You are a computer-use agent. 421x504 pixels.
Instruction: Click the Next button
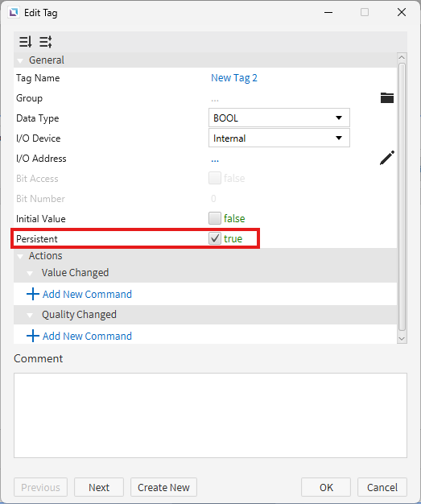click(99, 487)
